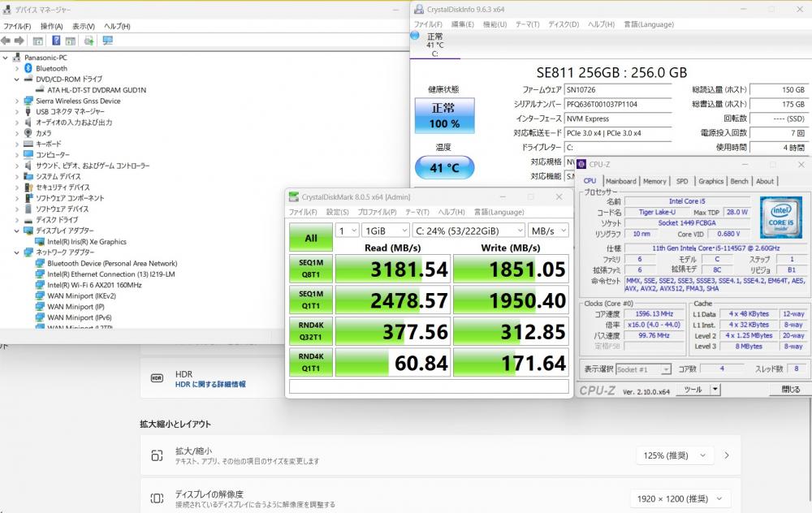Screen dimensions: 812x513
Task: Click the CPU-Z title bar icon
Action: point(581,164)
